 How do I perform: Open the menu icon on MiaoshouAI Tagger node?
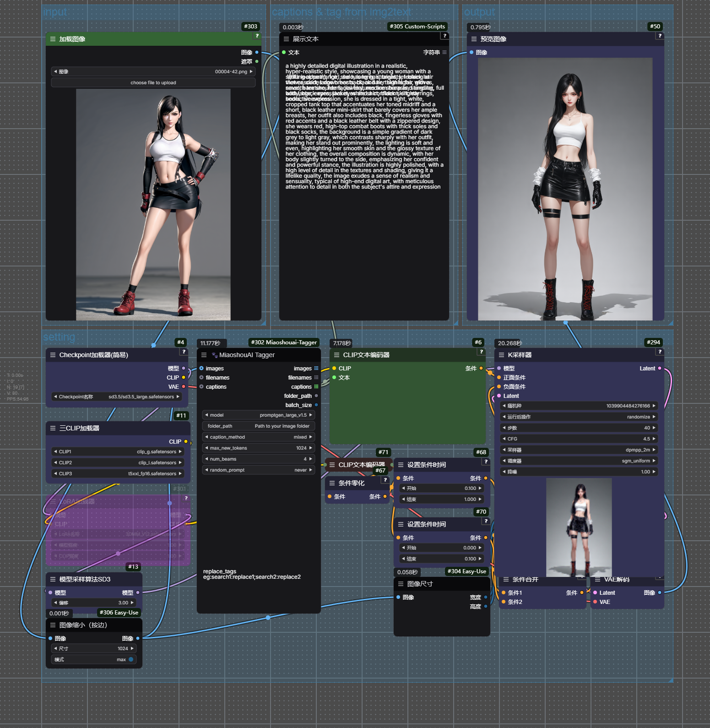[x=204, y=355]
